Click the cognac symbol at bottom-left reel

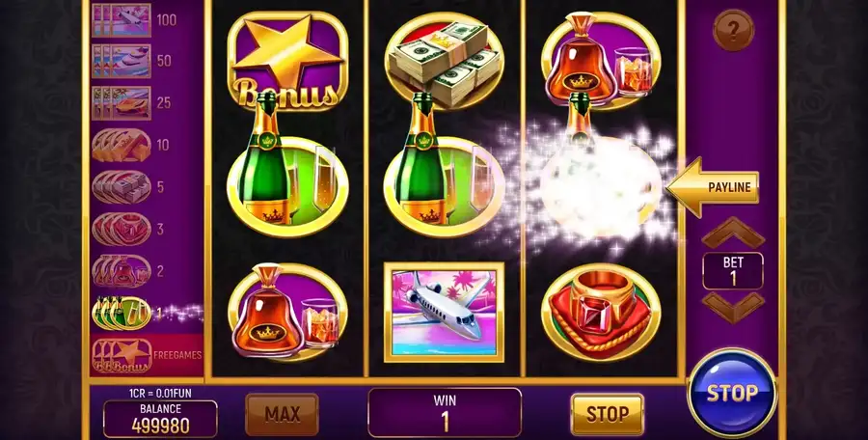point(287,313)
